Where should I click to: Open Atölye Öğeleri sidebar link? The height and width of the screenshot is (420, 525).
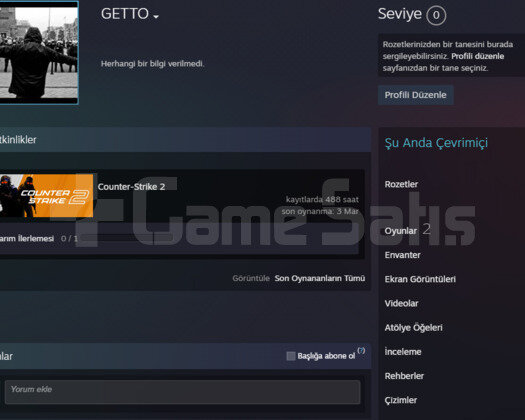pyautogui.click(x=413, y=327)
